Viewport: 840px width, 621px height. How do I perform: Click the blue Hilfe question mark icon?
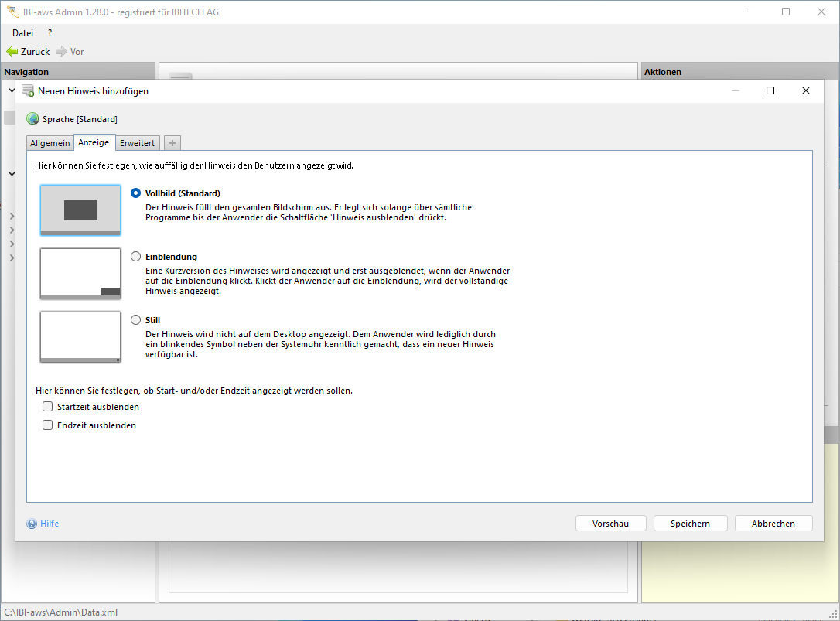(x=32, y=524)
